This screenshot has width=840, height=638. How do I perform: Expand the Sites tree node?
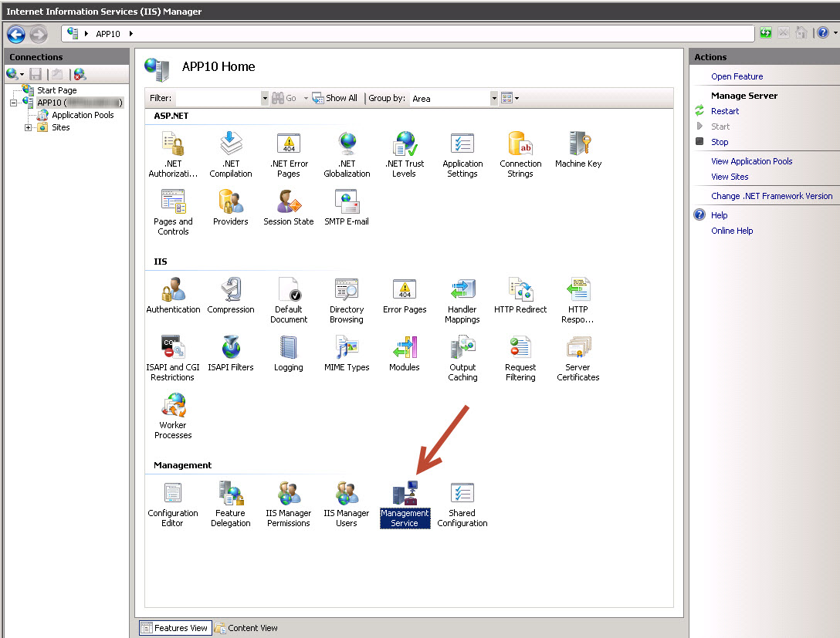click(x=28, y=127)
